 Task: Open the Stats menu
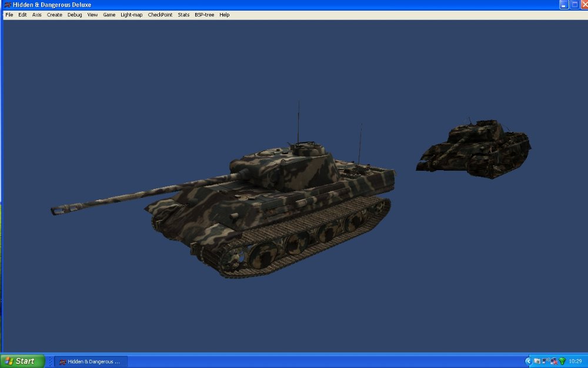pyautogui.click(x=183, y=15)
